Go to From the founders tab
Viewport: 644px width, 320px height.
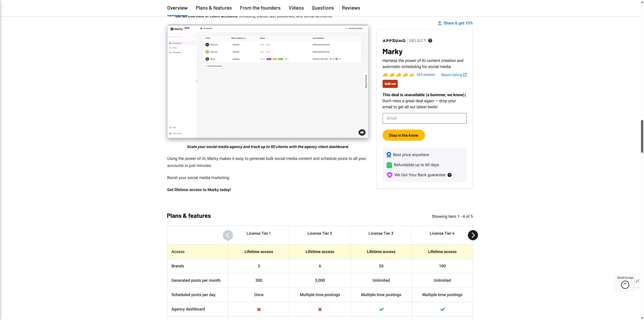(260, 8)
